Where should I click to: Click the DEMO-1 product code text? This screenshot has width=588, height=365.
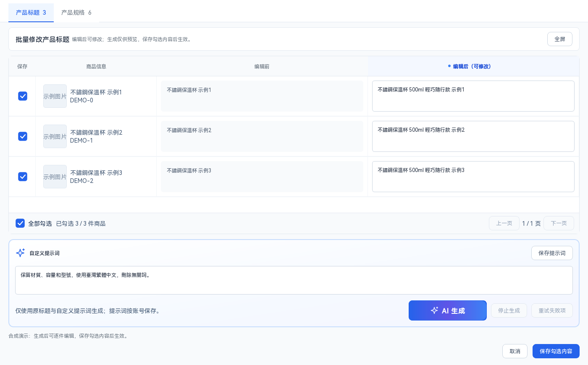click(x=81, y=141)
